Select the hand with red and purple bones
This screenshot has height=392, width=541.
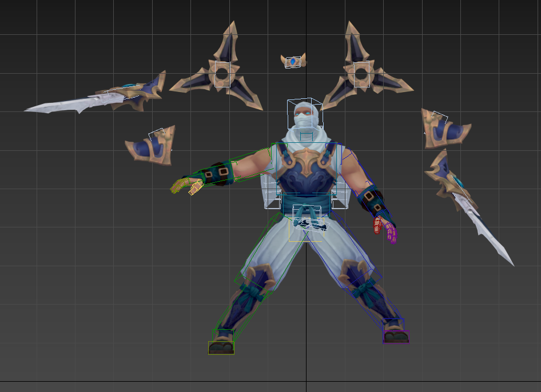click(385, 229)
